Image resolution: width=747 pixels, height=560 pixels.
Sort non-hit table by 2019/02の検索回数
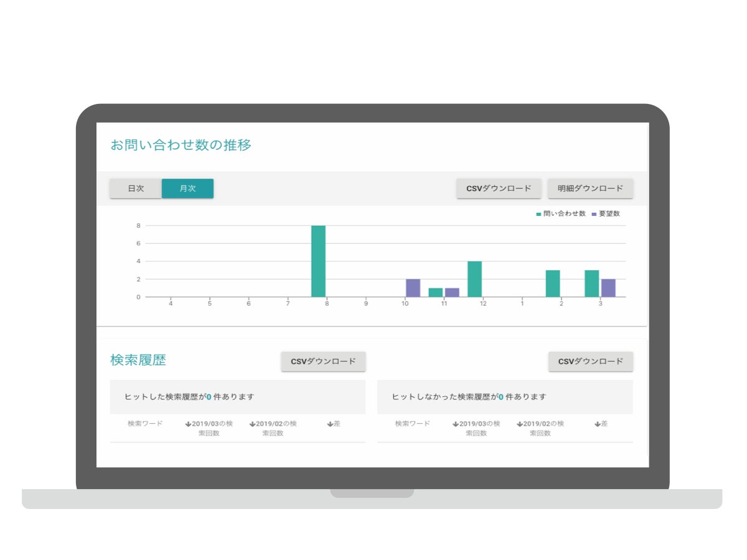click(x=540, y=428)
